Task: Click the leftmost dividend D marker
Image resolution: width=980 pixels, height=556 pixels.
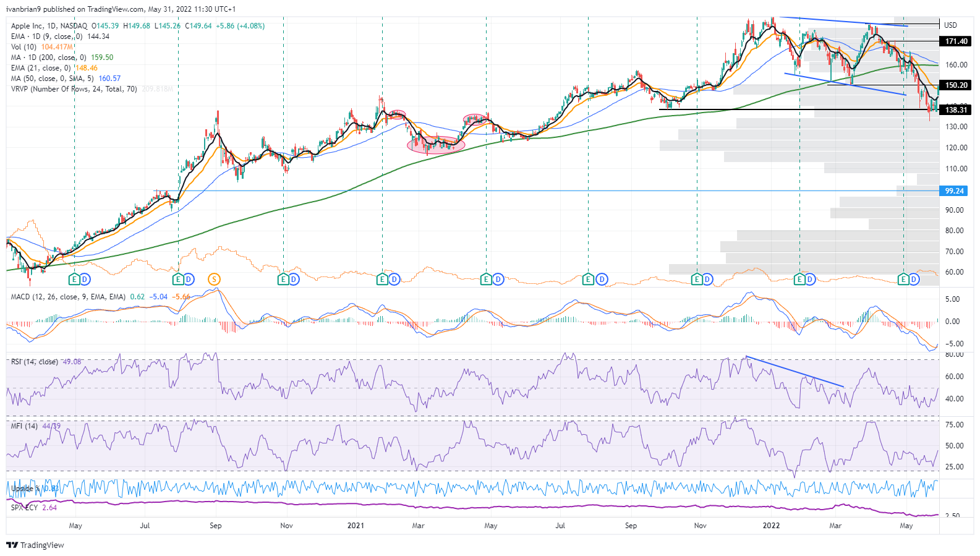Action: tap(85, 280)
